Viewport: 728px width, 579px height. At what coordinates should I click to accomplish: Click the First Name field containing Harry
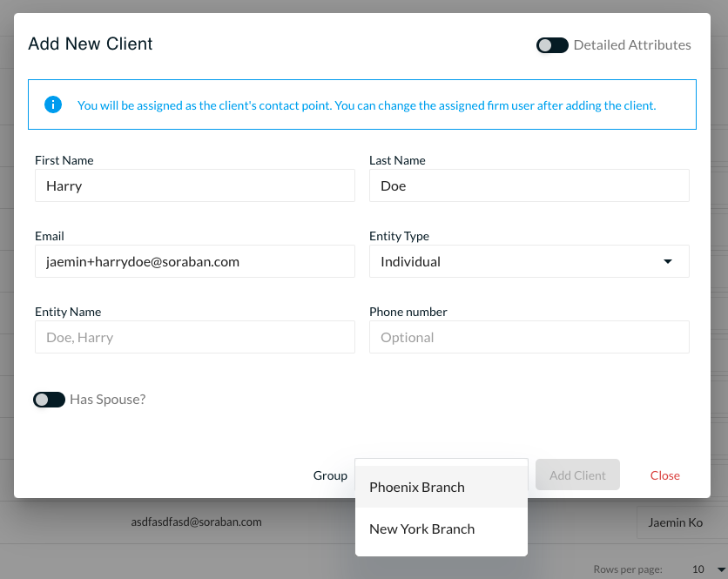(x=194, y=185)
